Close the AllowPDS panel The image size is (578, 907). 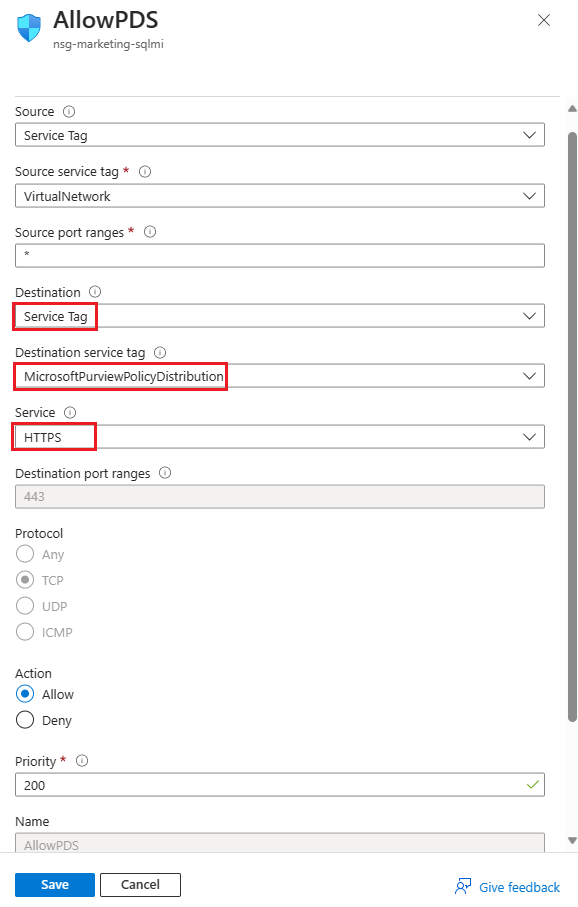[x=543, y=20]
